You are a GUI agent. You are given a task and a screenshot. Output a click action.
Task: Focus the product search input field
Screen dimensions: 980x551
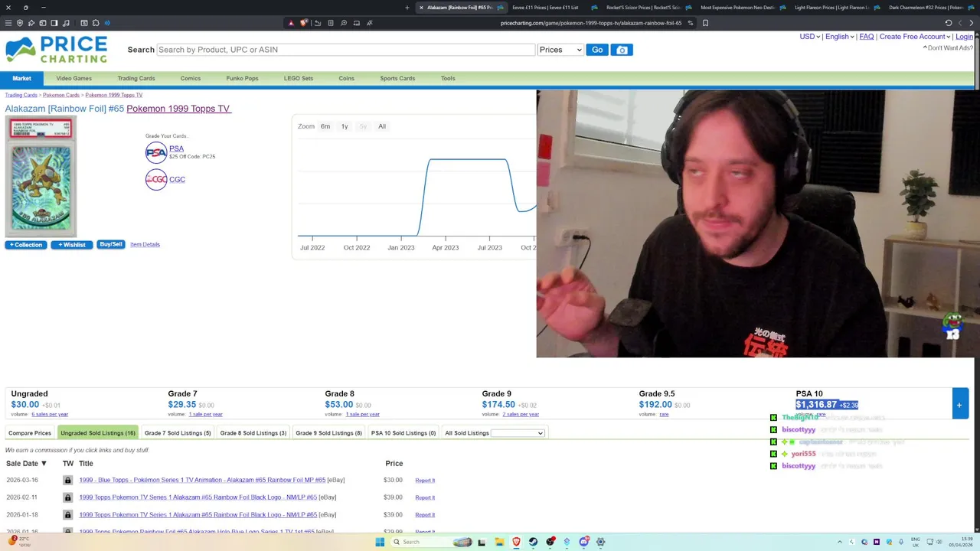pyautogui.click(x=345, y=50)
